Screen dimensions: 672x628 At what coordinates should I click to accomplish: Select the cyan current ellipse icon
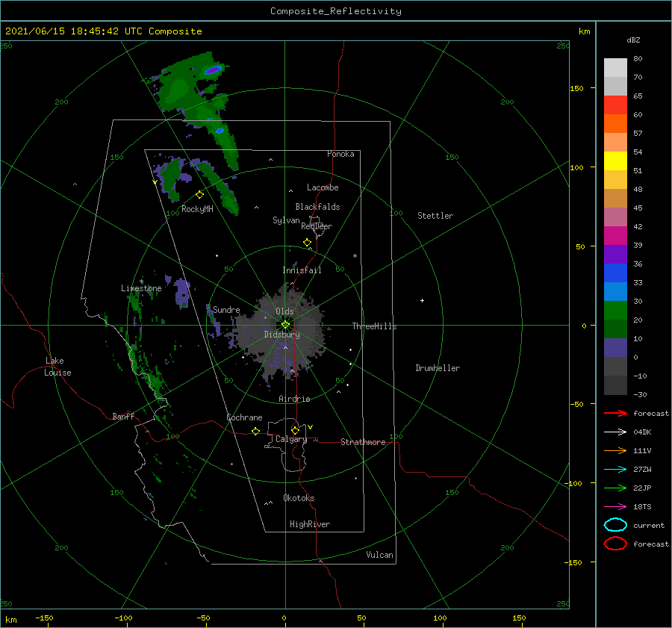(615, 525)
